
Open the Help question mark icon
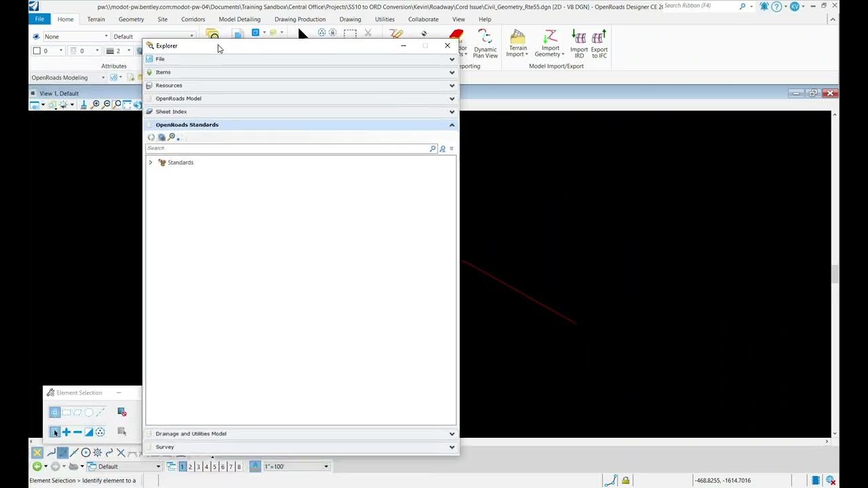point(776,6)
